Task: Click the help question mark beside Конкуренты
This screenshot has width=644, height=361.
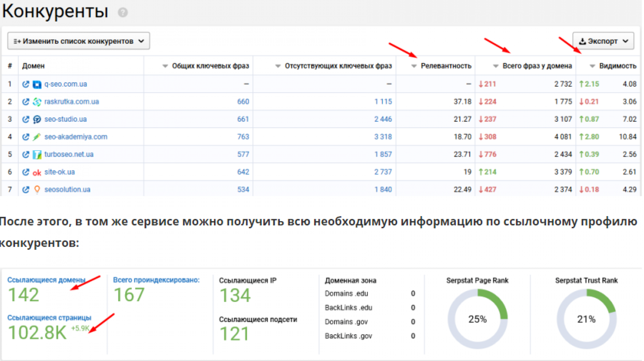Action: coord(123,13)
